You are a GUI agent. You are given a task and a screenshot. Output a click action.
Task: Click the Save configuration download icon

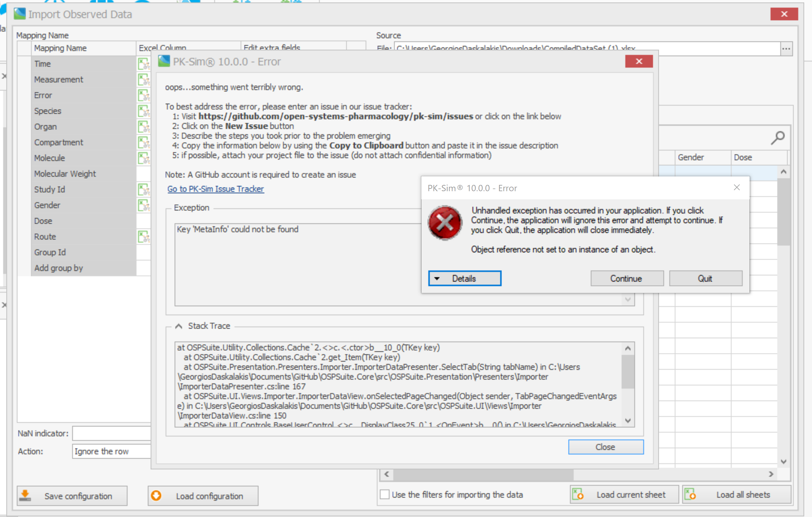pyautogui.click(x=25, y=495)
